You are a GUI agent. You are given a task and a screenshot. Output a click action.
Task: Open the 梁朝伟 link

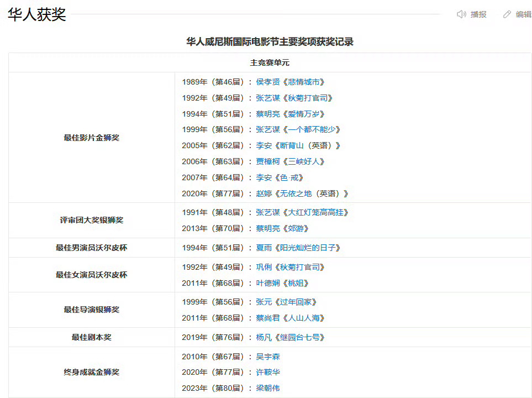pyautogui.click(x=268, y=388)
